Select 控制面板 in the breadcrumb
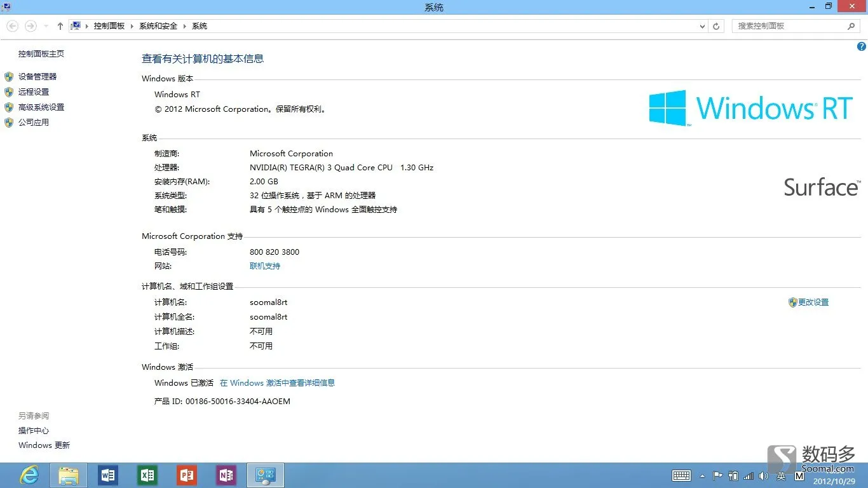Viewport: 868px width, 488px height. tap(109, 26)
